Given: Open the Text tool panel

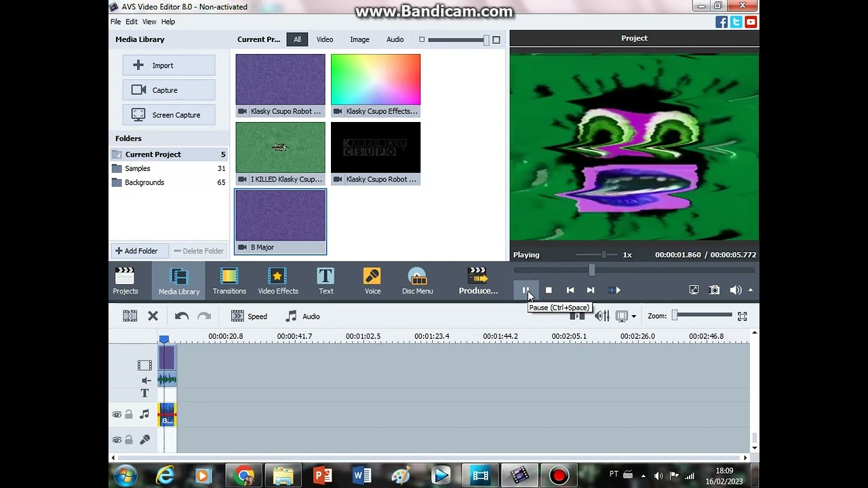Looking at the screenshot, I should [326, 281].
